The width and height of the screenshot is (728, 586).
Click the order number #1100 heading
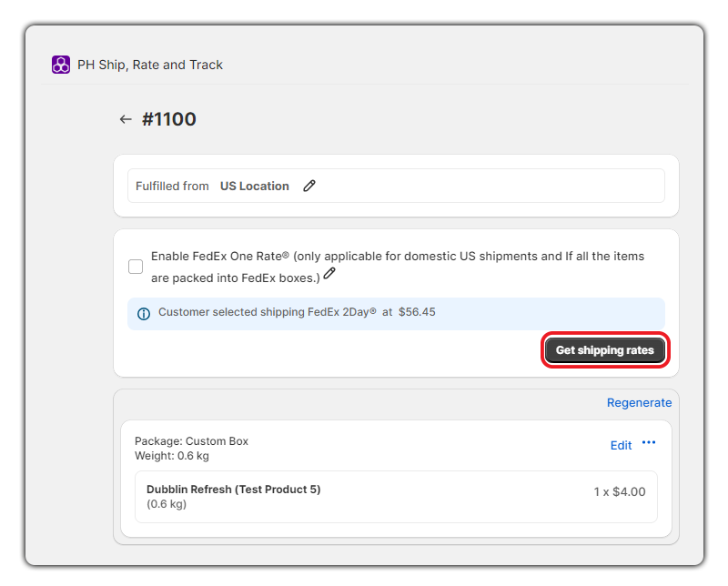coord(169,119)
